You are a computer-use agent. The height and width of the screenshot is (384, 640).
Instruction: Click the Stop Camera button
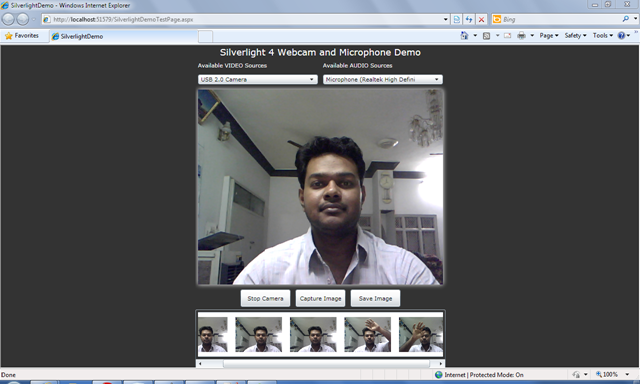(x=265, y=298)
